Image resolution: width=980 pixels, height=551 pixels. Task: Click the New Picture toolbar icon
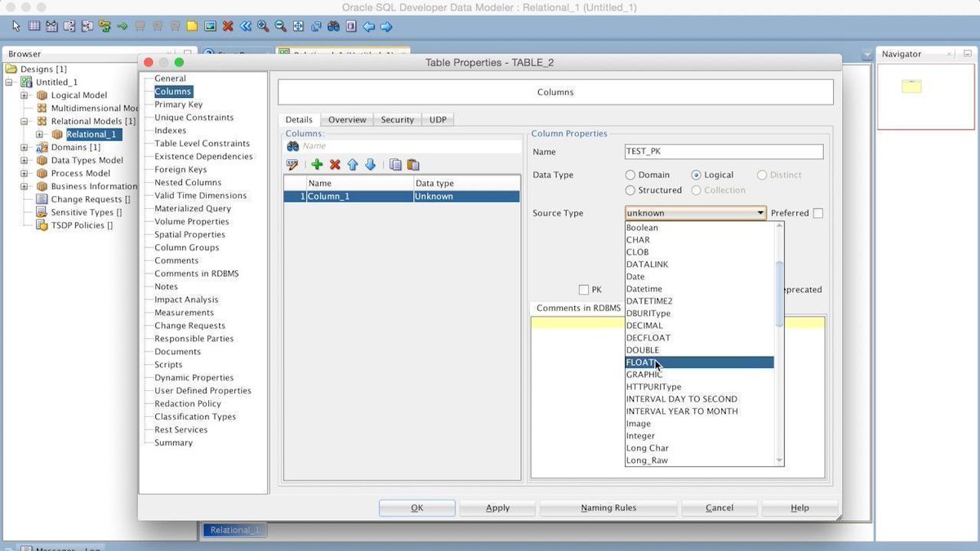[x=210, y=26]
